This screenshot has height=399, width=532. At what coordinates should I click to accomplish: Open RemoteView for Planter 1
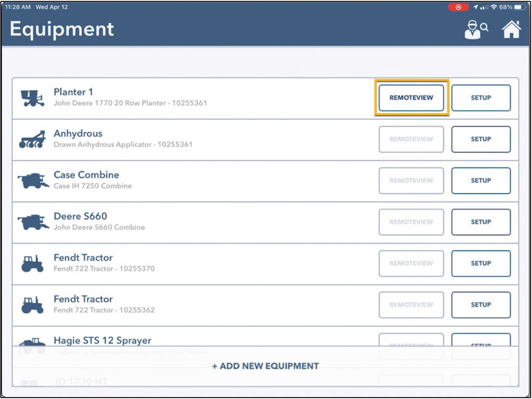411,98
